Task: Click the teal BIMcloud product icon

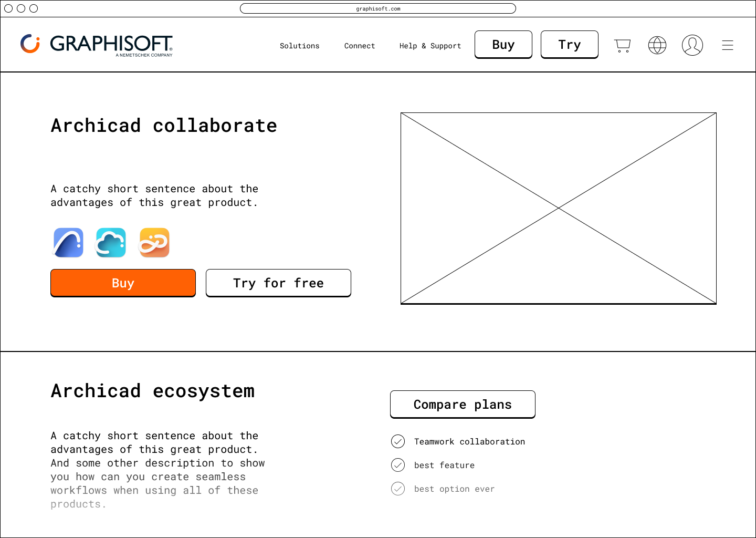Action: coord(111,243)
